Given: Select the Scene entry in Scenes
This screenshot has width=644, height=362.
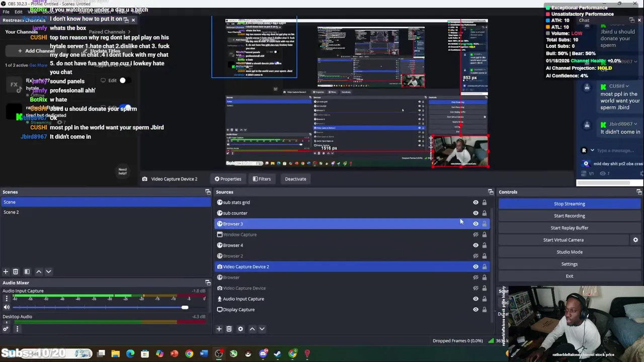Looking at the screenshot, I should click(x=106, y=202).
